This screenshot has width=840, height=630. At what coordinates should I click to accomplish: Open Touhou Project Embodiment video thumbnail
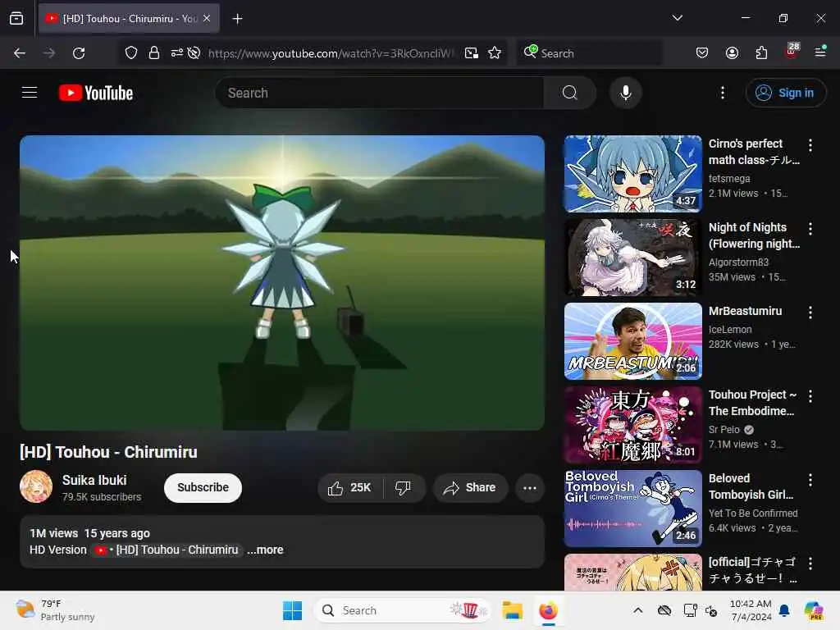[632, 424]
